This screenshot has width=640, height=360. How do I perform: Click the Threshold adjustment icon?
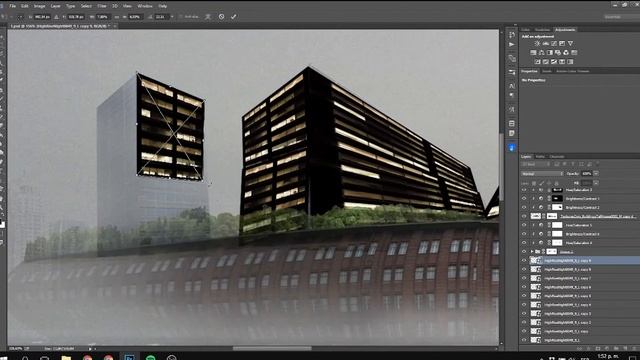point(554,62)
